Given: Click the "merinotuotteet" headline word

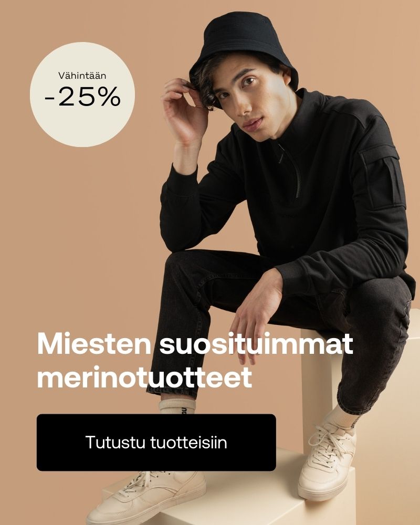Looking at the screenshot, I should pyautogui.click(x=144, y=377).
